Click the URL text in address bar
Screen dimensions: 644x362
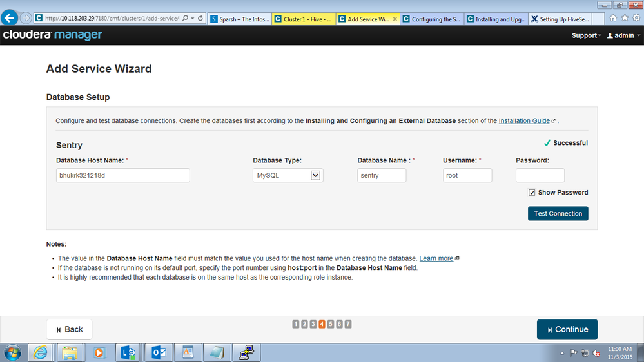(x=112, y=19)
